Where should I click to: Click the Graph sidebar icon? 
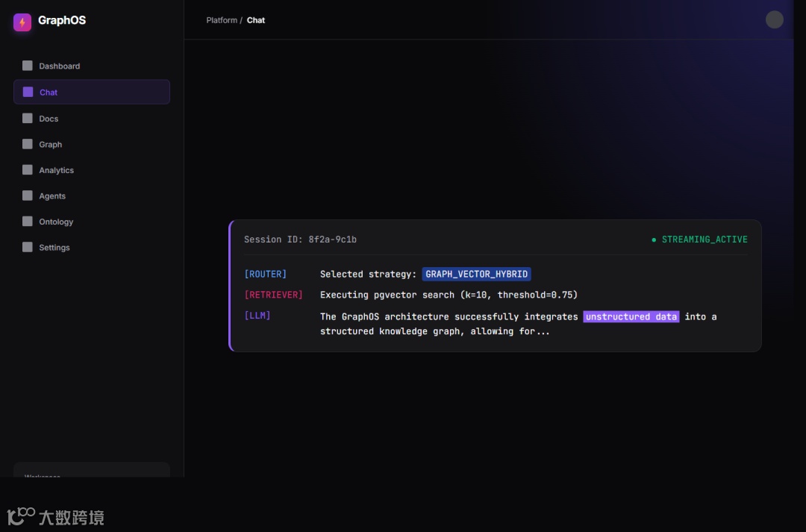click(x=28, y=144)
